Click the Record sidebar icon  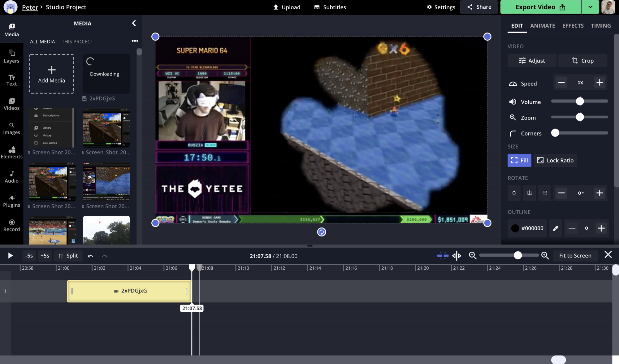tap(11, 225)
